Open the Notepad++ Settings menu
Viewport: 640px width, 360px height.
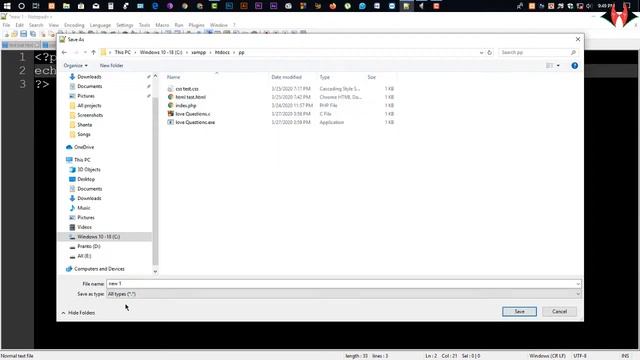coord(124,25)
